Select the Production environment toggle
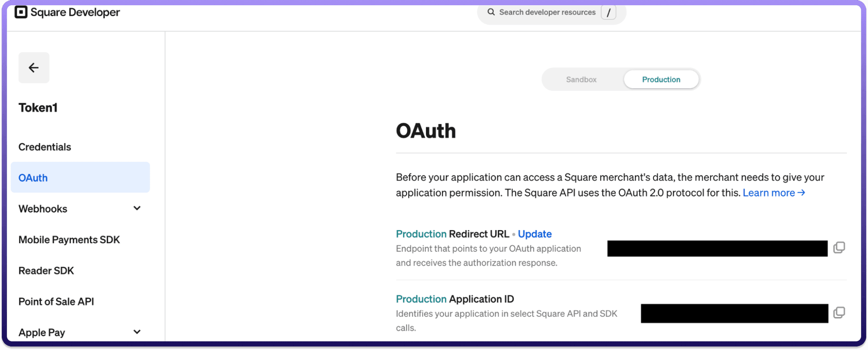 point(661,80)
